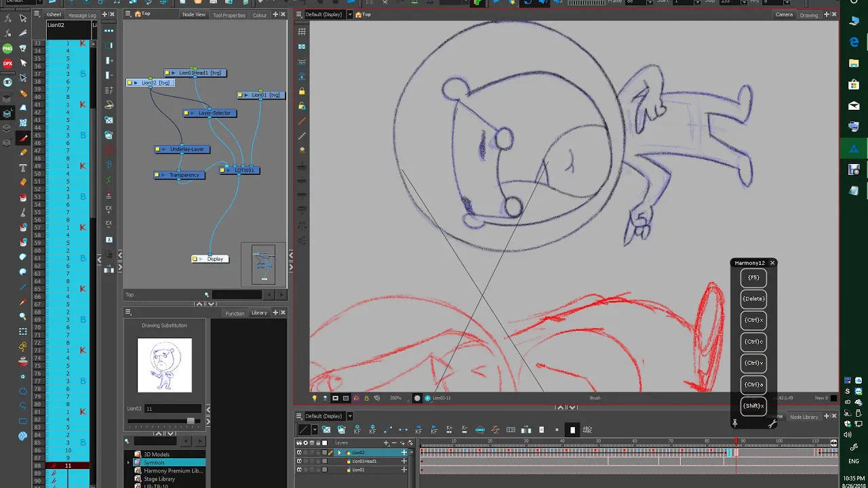The width and height of the screenshot is (868, 488).
Task: Expand the Lion02 layer in the timeline
Action: click(340, 452)
